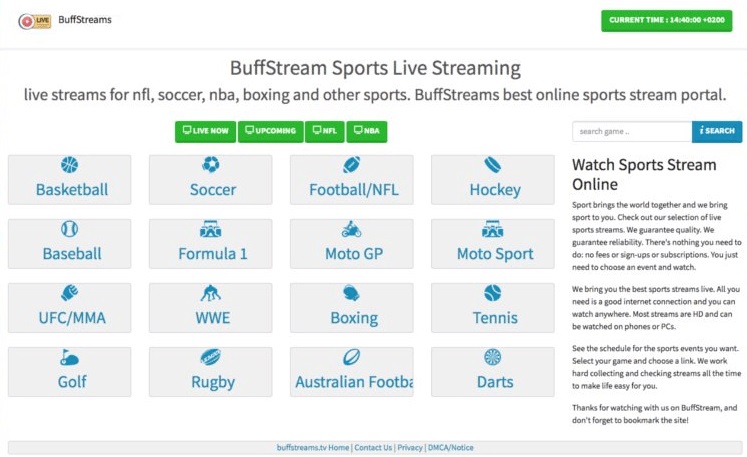The width and height of the screenshot is (747, 457).
Task: Focus the search game input field
Action: (632, 132)
